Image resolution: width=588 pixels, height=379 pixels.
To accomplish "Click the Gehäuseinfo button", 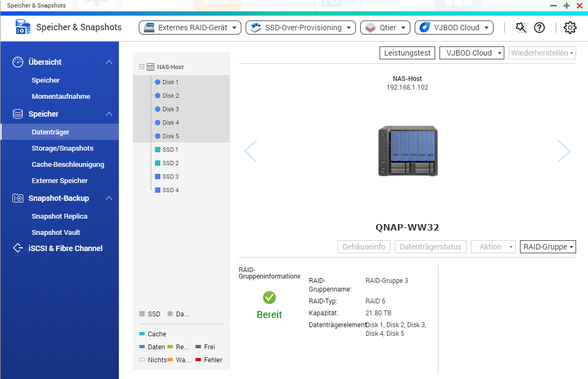I will [x=364, y=247].
